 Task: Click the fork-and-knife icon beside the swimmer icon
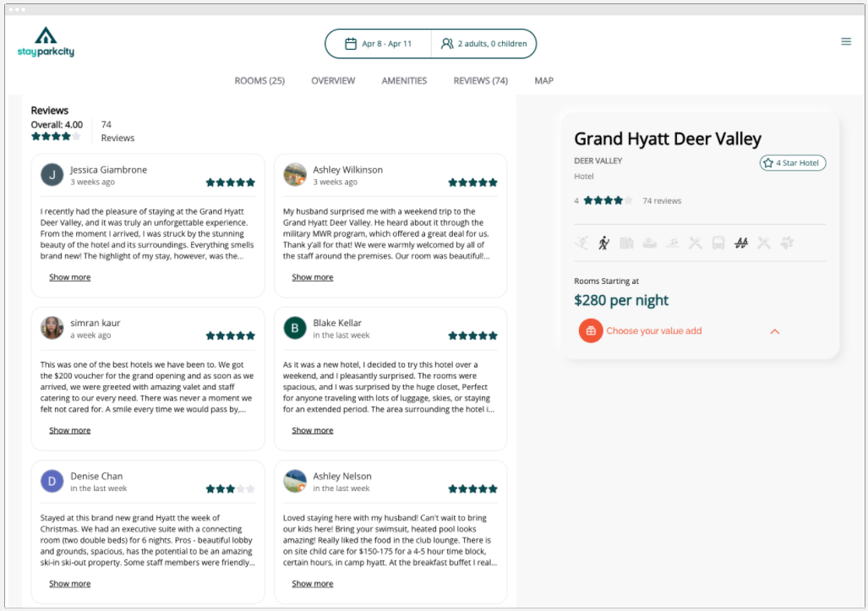(x=696, y=243)
